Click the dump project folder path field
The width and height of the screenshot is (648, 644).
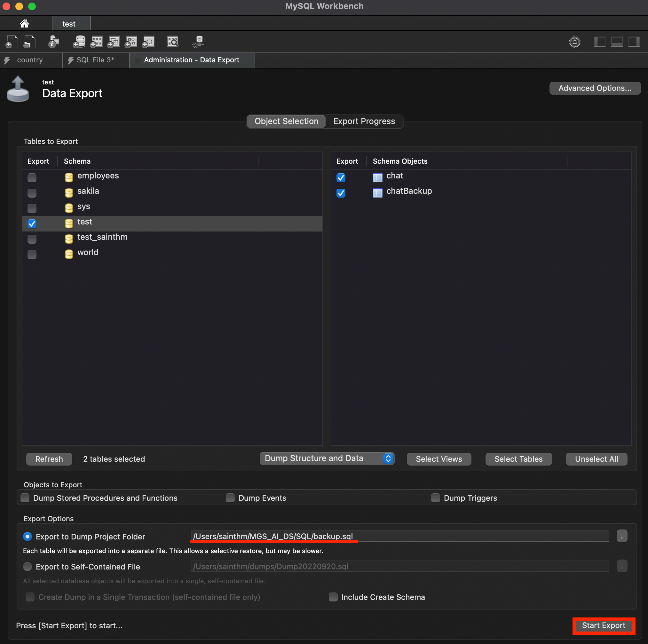(x=399, y=536)
